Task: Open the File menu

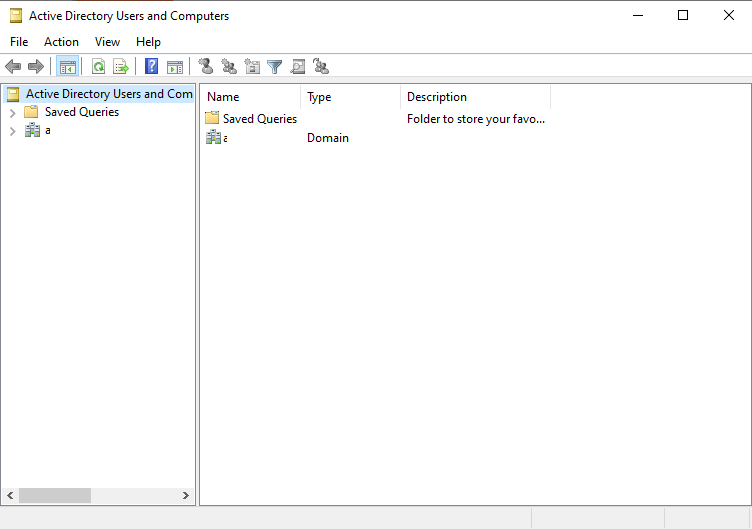Action: pos(19,42)
